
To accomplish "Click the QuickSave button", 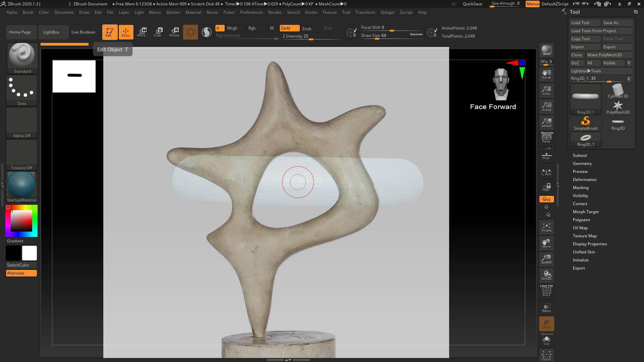I will pyautogui.click(x=472, y=4).
